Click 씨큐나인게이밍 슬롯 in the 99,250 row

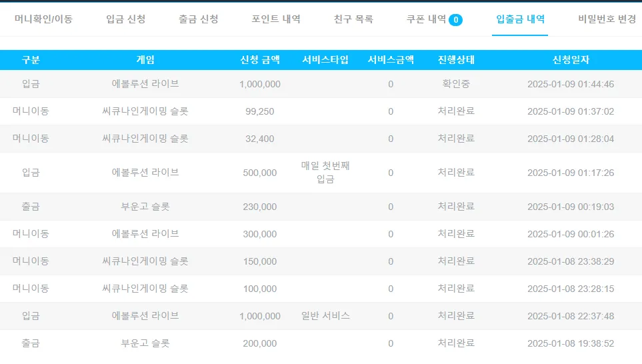(145, 111)
